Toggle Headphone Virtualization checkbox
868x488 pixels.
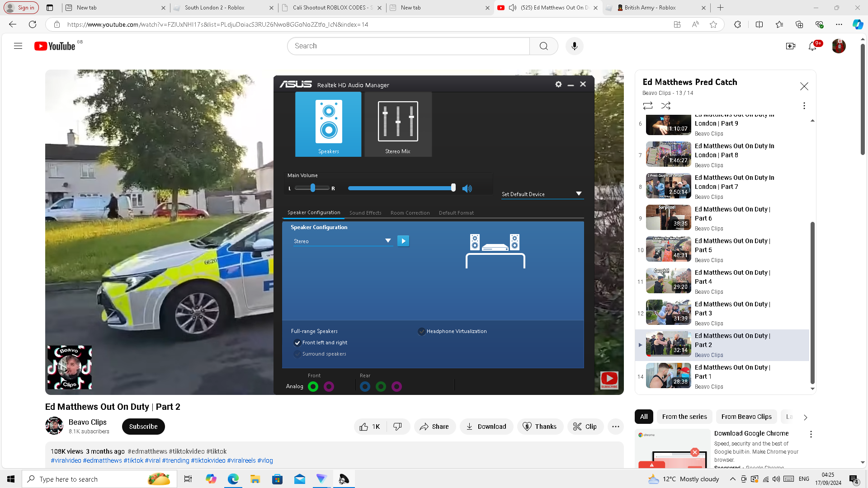coord(422,331)
